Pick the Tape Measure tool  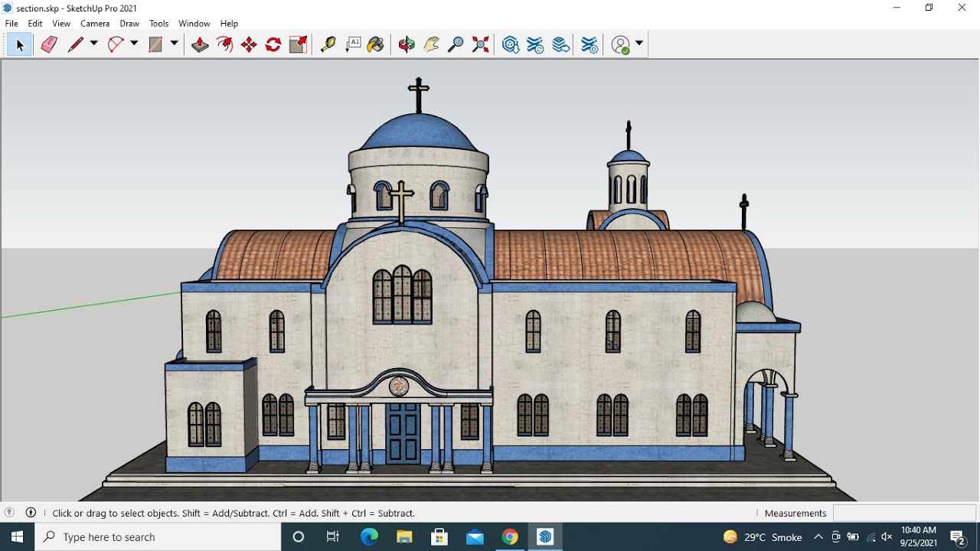point(328,44)
